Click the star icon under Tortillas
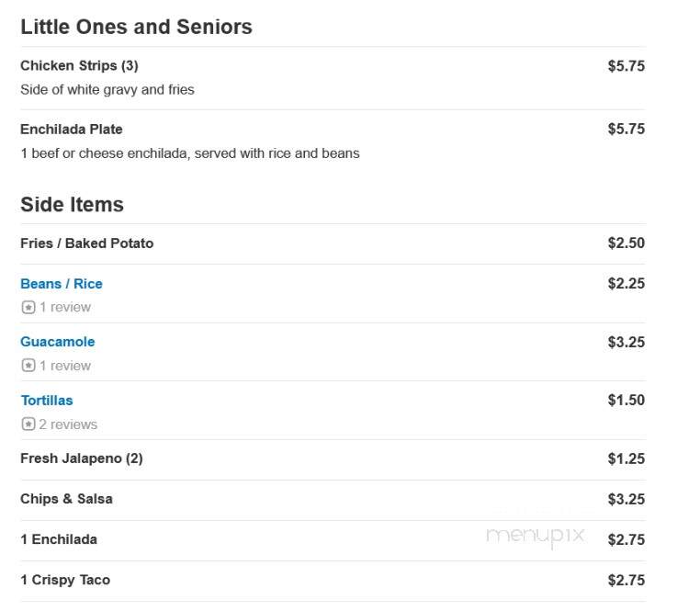700x611 pixels. click(28, 424)
